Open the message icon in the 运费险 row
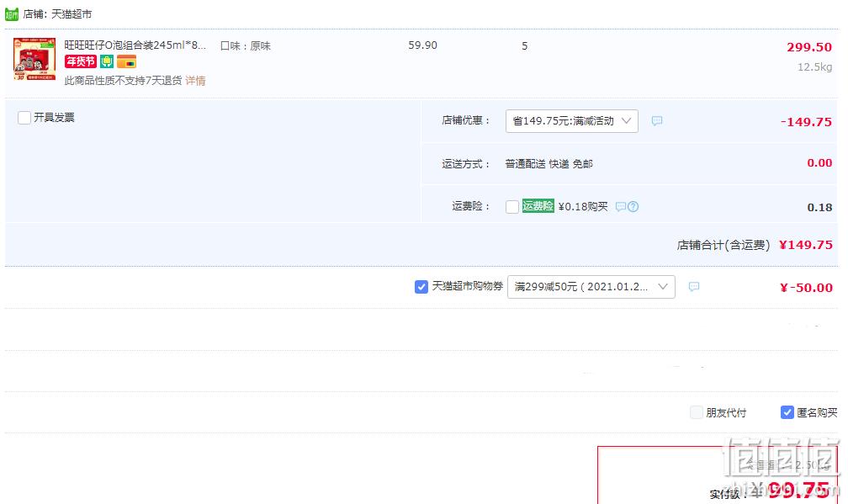This screenshot has height=504, width=848. tap(621, 207)
